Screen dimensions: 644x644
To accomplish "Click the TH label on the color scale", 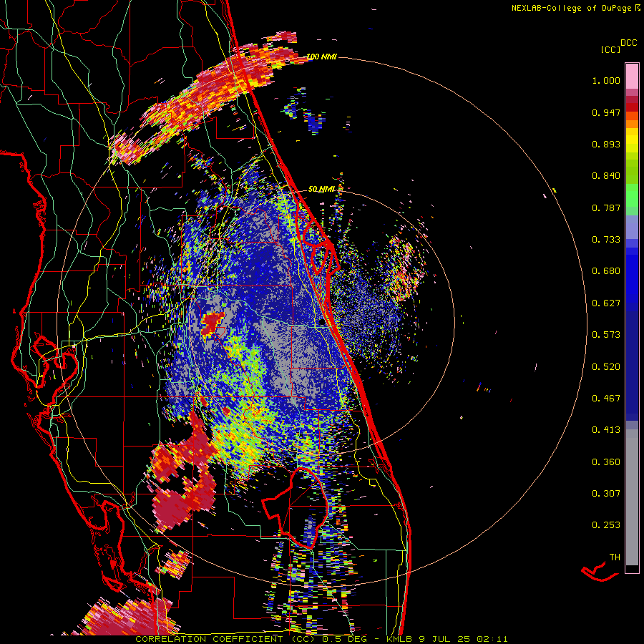I will pyautogui.click(x=615, y=557).
